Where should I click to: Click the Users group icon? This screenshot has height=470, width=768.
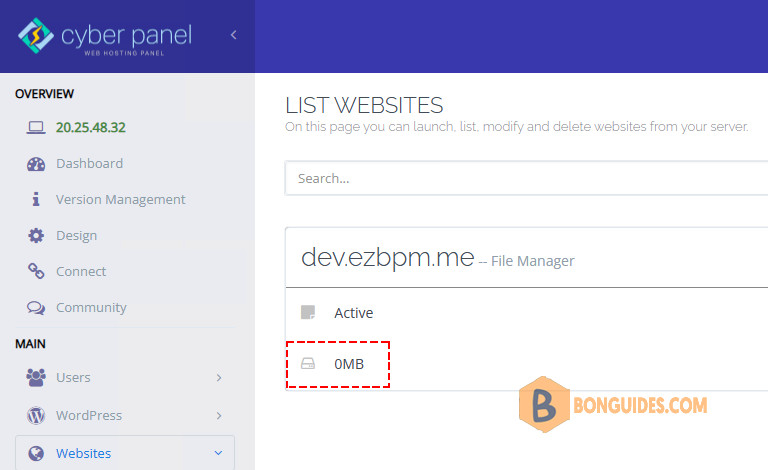(x=36, y=377)
